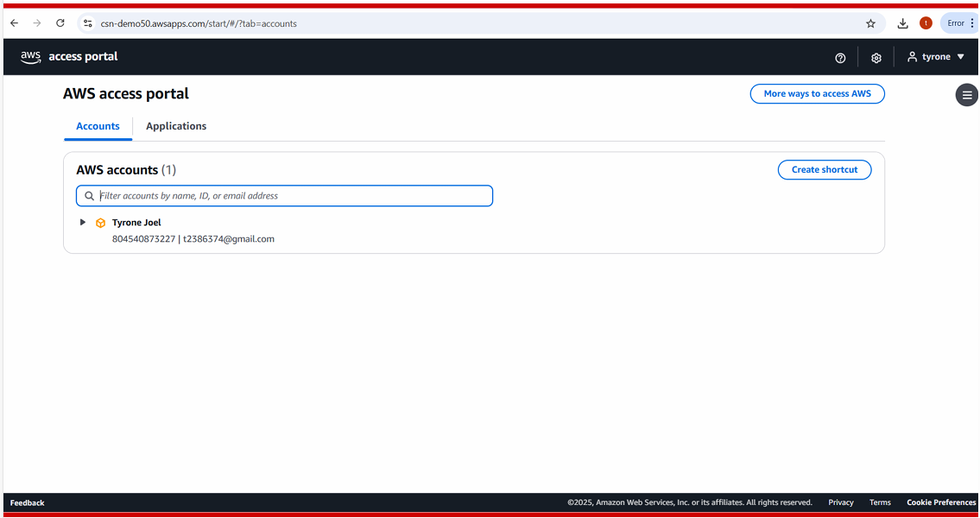Switch to the Applications tab
The height and width of the screenshot is (518, 980).
click(x=176, y=126)
